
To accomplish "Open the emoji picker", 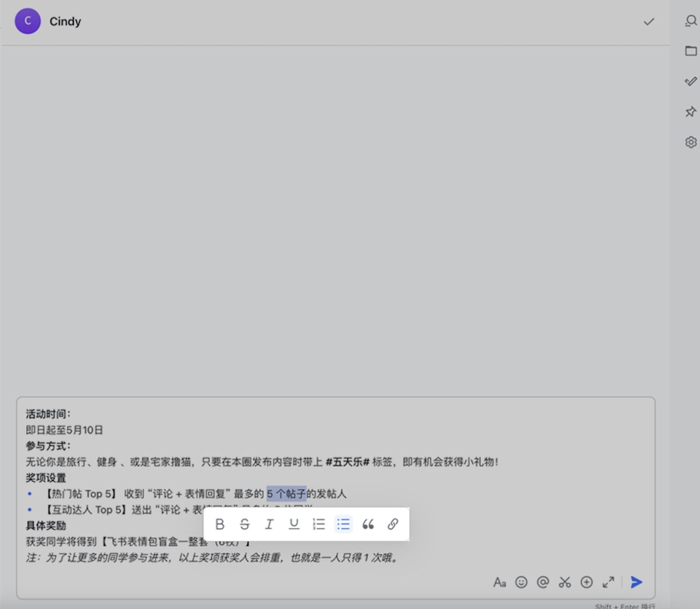I will click(521, 582).
